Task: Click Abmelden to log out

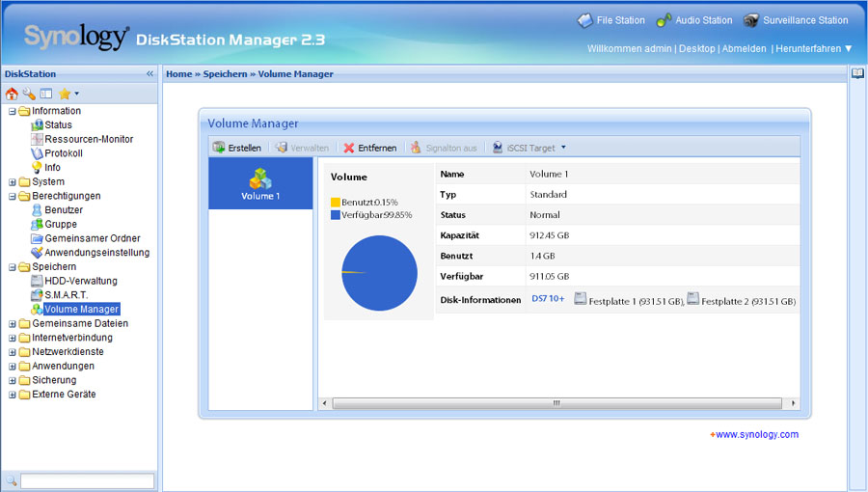Action: coord(744,48)
